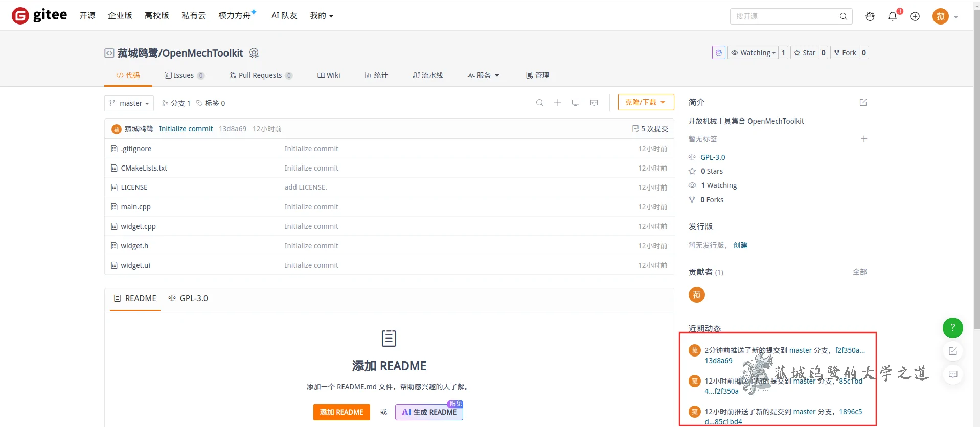Open the main.cpp file
Image resolution: width=980 pixels, height=427 pixels.
135,207
